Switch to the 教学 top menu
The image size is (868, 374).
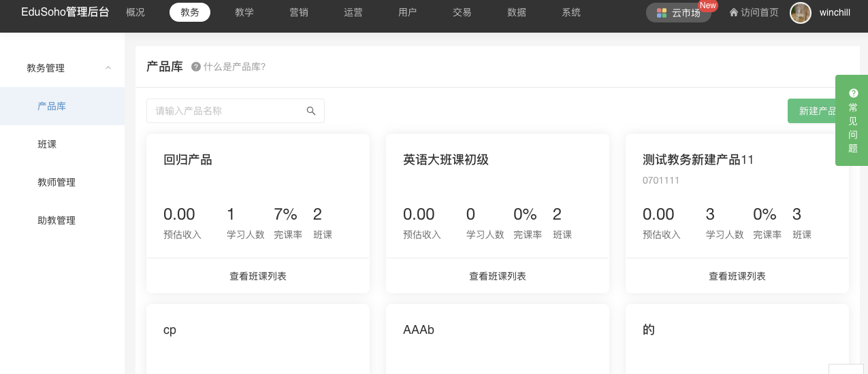(x=244, y=12)
